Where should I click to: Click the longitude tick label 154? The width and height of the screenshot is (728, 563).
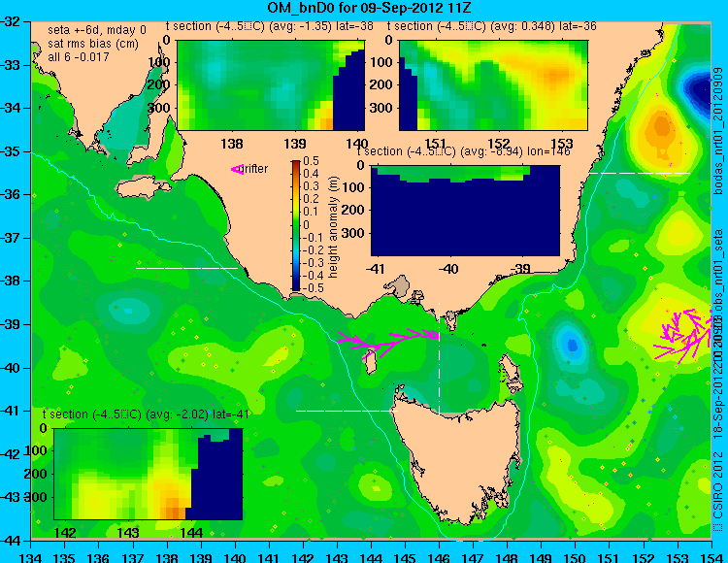[x=711, y=557]
